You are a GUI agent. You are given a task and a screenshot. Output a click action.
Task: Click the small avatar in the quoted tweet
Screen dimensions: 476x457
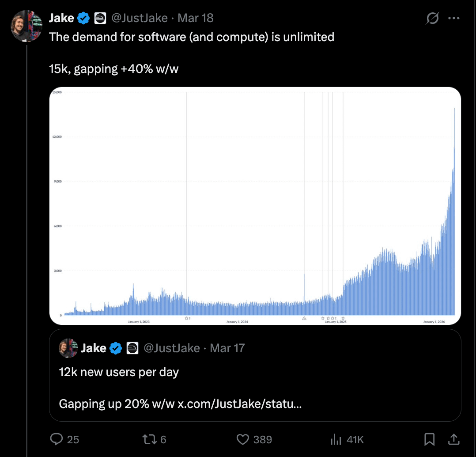pos(68,348)
